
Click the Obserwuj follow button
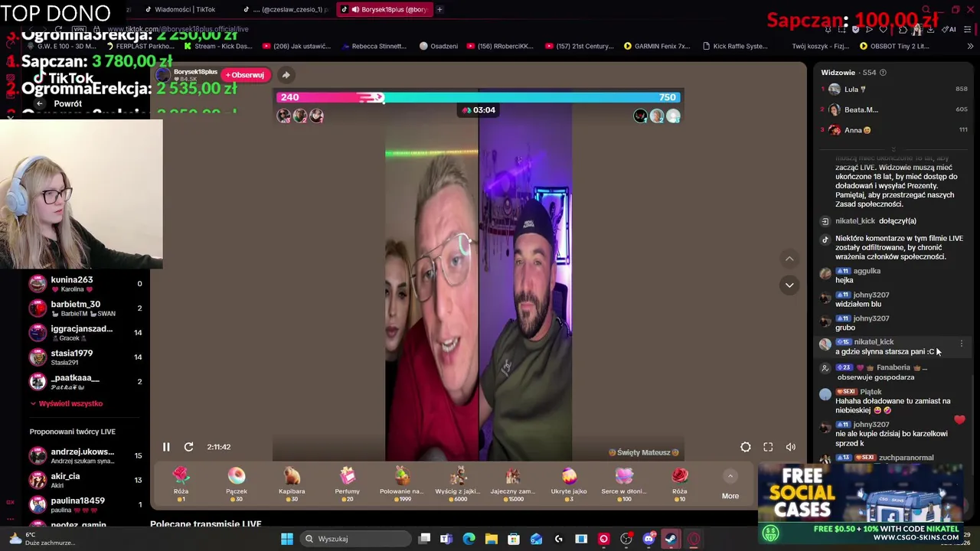245,75
